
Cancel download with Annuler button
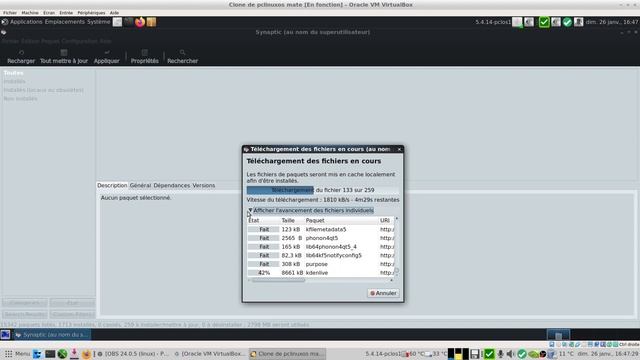pyautogui.click(x=383, y=293)
